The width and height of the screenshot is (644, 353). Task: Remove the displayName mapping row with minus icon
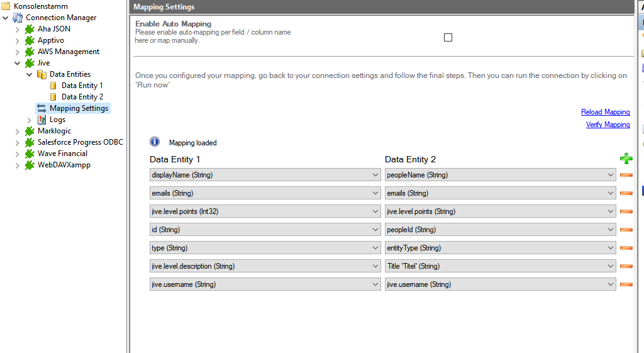pos(626,175)
